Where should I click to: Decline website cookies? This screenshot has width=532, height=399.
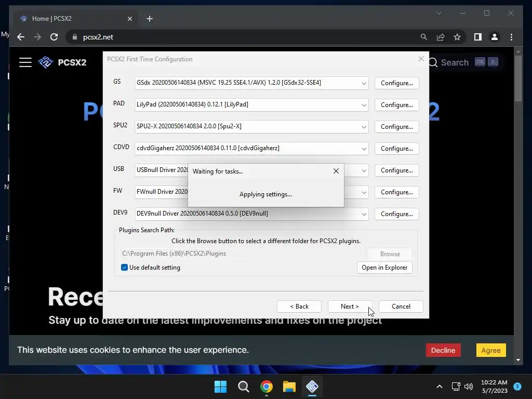click(x=443, y=350)
